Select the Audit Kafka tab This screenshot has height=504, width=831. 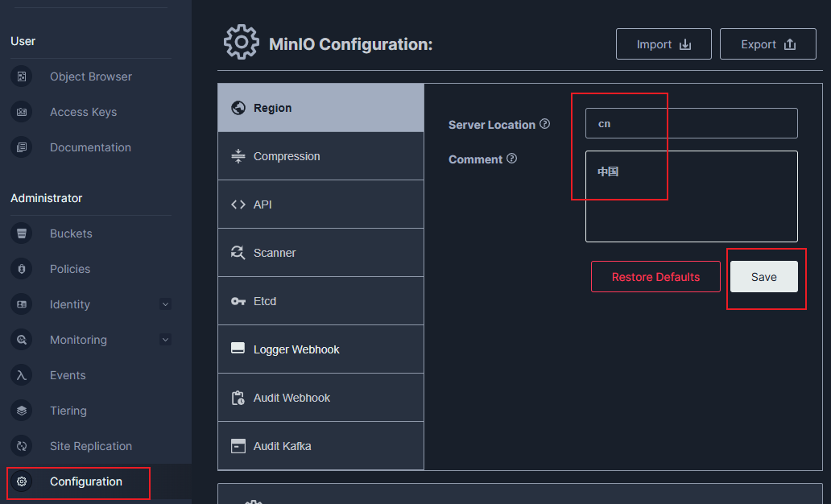pos(320,446)
